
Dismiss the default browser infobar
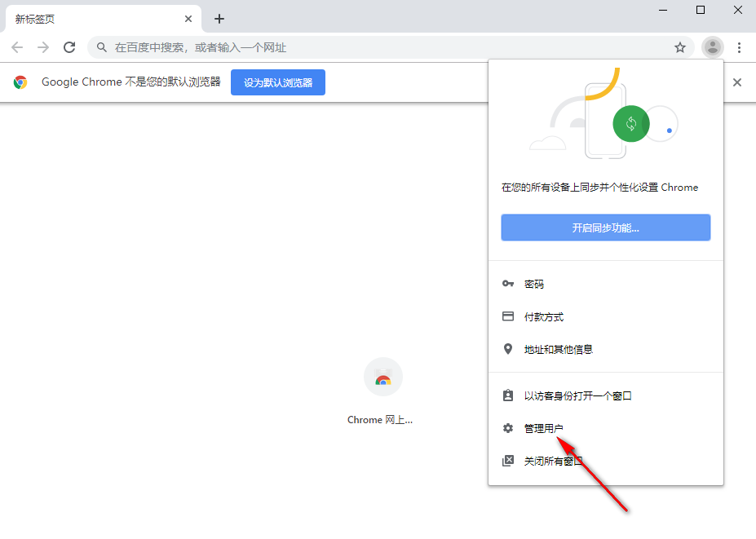pyautogui.click(x=736, y=82)
